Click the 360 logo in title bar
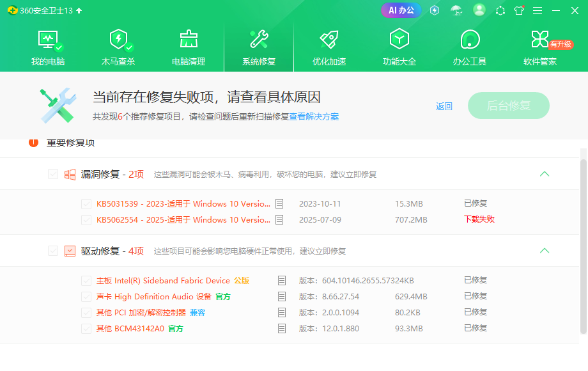The image size is (588, 371). coord(13,10)
